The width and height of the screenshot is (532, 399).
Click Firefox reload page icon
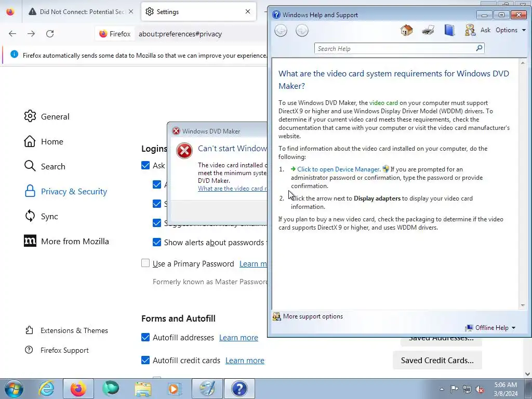pyautogui.click(x=50, y=34)
